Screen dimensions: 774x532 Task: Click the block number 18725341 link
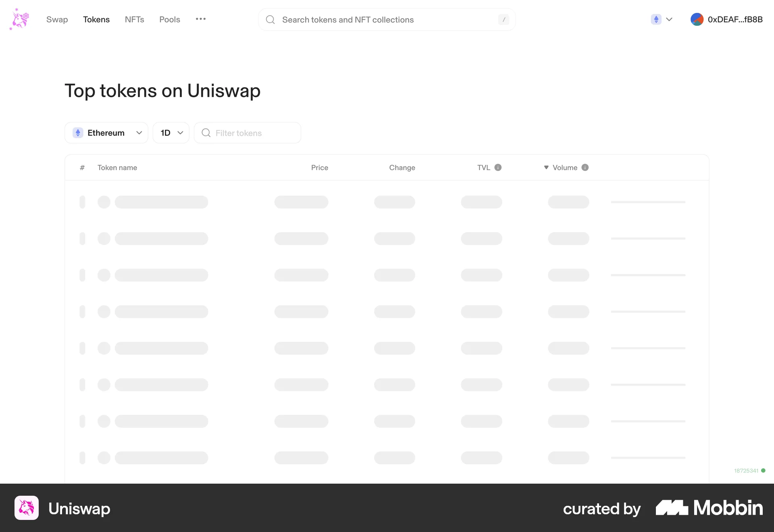click(x=746, y=470)
